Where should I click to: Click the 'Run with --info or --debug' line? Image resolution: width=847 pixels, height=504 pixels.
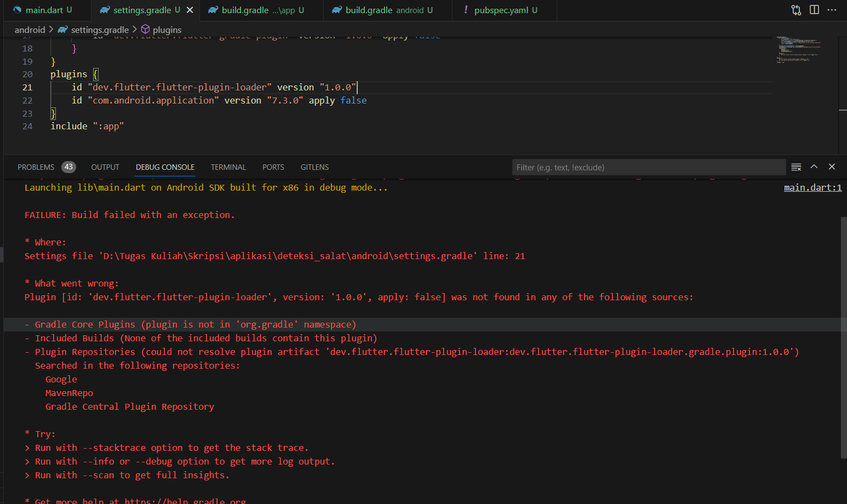tap(180, 461)
